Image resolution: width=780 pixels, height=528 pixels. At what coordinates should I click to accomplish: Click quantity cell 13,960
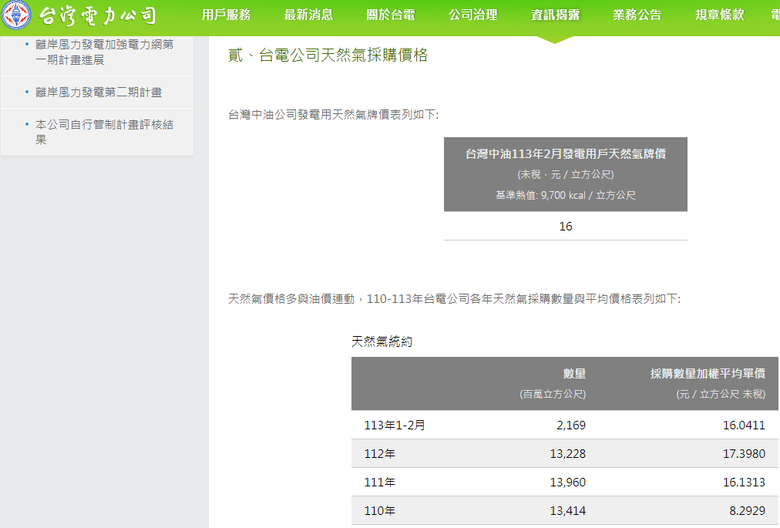coord(568,482)
